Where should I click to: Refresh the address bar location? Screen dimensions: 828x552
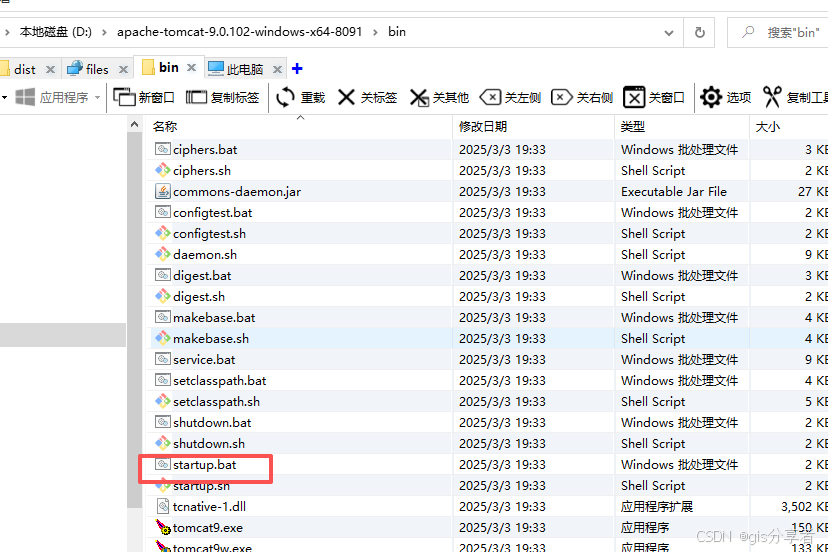pyautogui.click(x=699, y=33)
